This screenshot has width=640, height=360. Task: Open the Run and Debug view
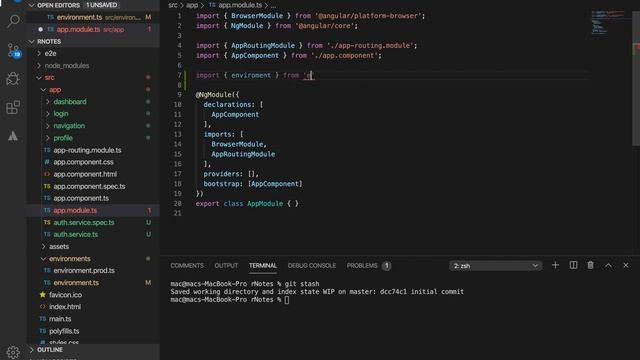click(13, 79)
